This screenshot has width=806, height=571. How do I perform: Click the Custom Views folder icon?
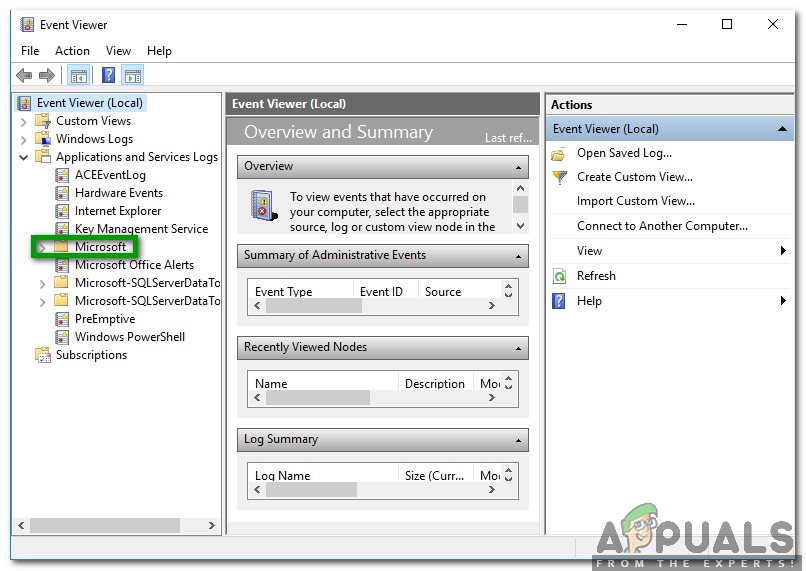(43, 121)
